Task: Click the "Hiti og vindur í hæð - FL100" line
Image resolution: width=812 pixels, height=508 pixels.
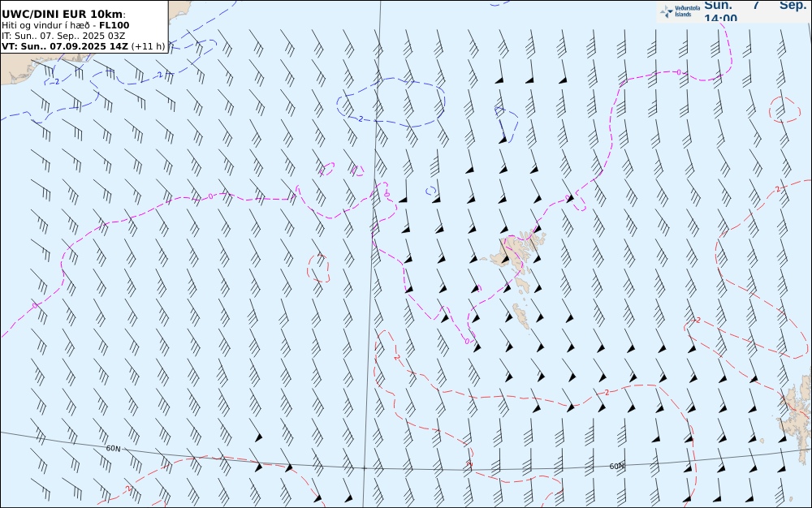Action: click(x=65, y=25)
